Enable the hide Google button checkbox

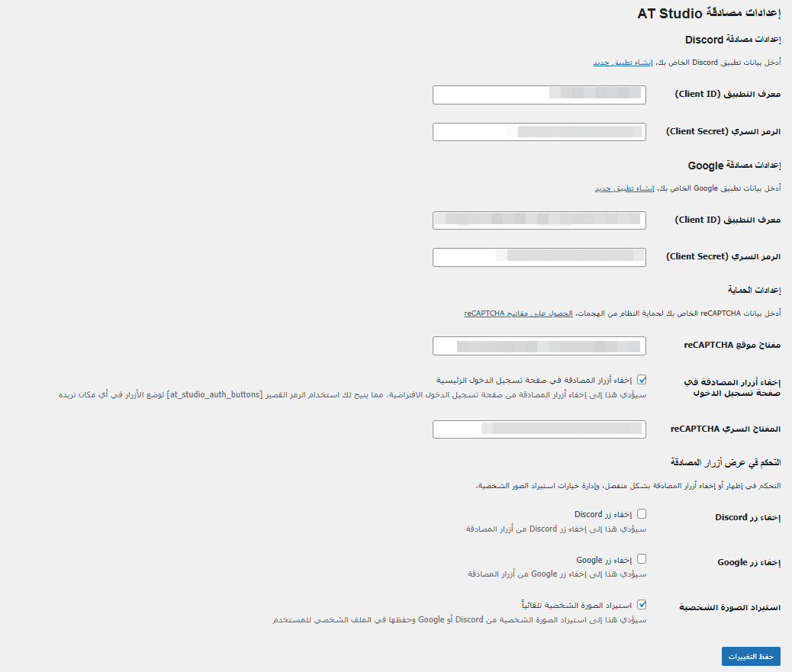pos(642,559)
